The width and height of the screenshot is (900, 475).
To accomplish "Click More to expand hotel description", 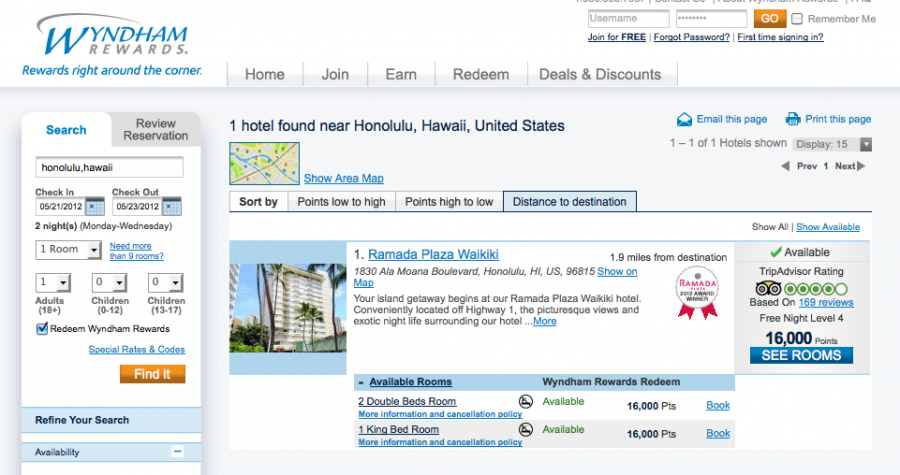I will (x=545, y=321).
